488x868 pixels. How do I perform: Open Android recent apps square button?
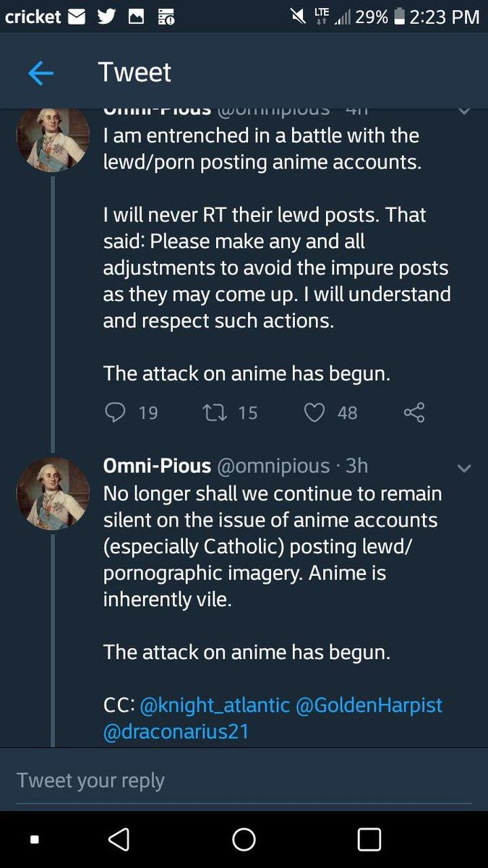369,839
